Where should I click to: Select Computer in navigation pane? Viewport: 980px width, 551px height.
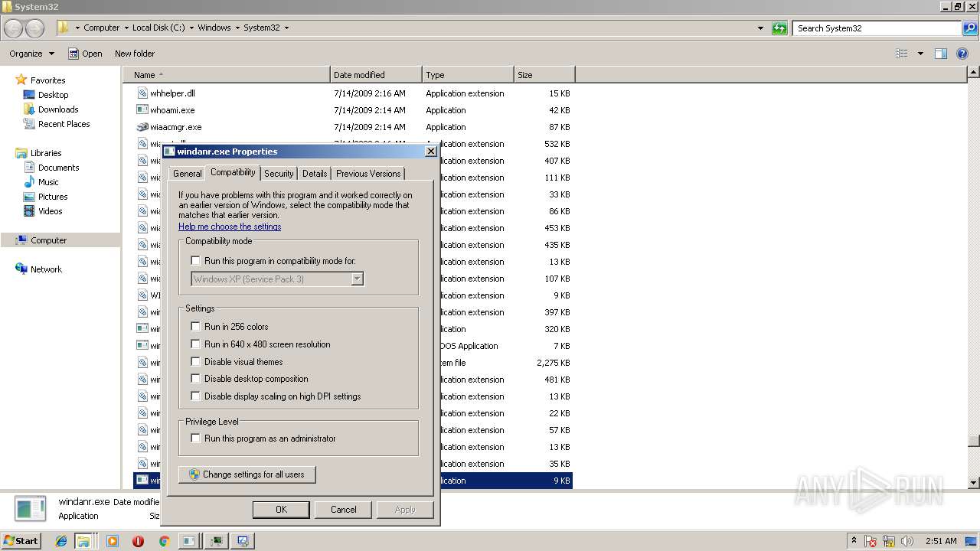coord(41,240)
